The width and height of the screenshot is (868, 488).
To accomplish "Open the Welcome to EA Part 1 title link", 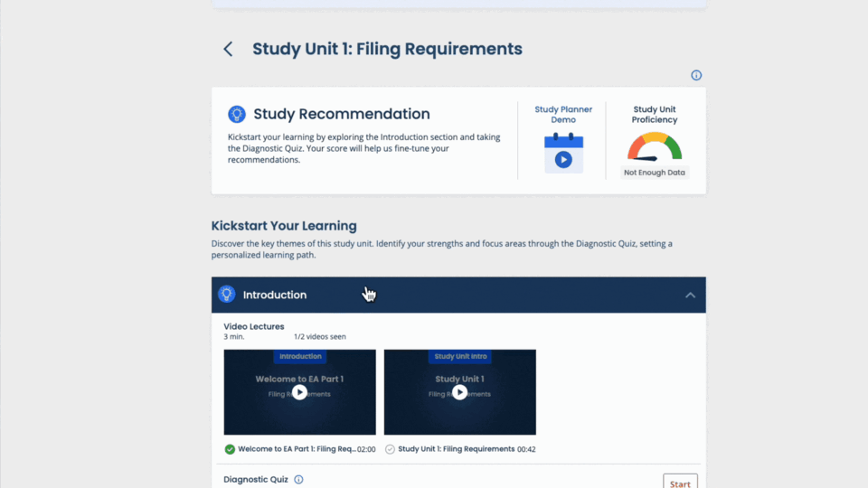I will point(297,449).
